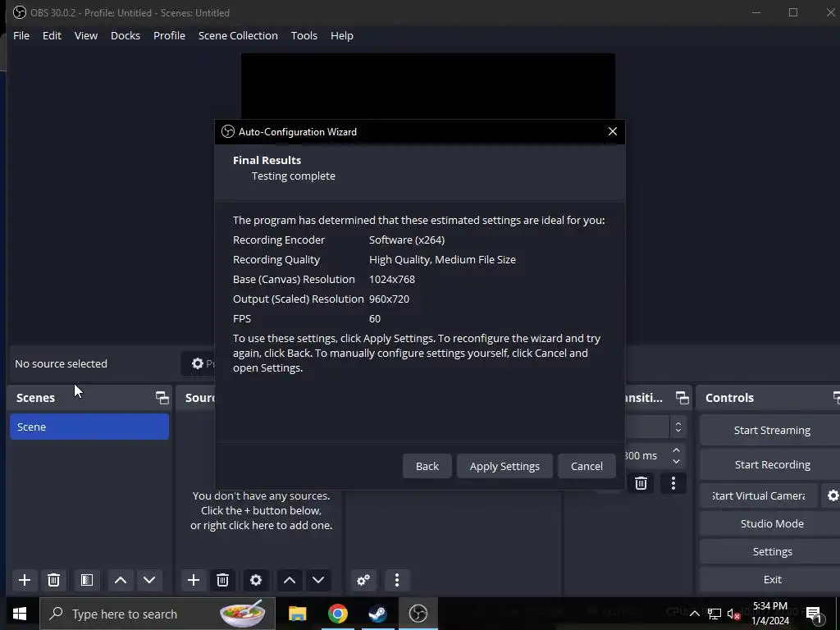The height and width of the screenshot is (630, 840).
Task: Move source down with Sources down arrow
Action: tap(318, 580)
